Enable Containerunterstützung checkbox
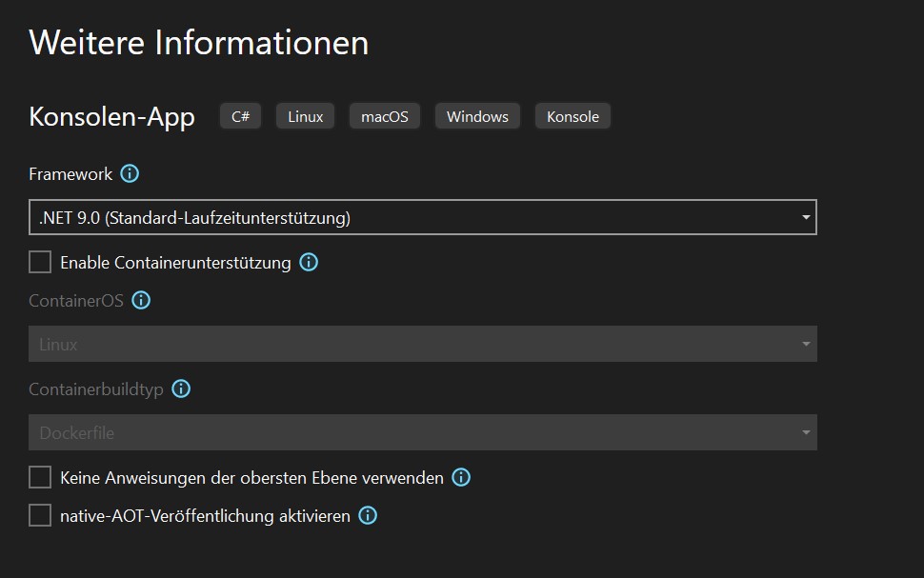This screenshot has width=924, height=578. (40, 262)
